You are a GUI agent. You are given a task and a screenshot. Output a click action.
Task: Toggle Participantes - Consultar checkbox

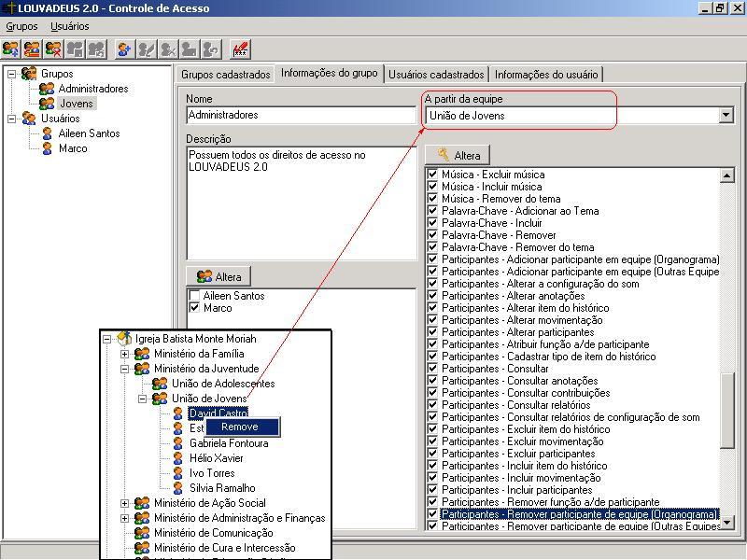(432, 368)
